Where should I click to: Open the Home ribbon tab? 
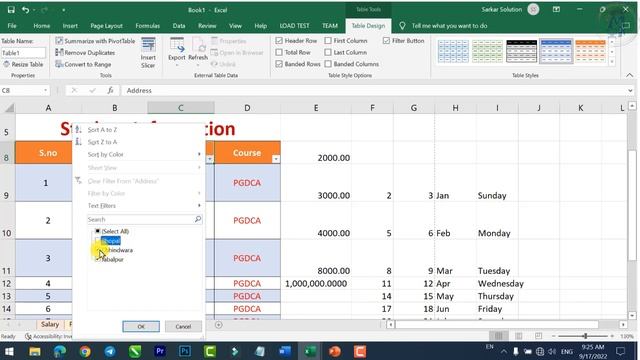(42, 26)
